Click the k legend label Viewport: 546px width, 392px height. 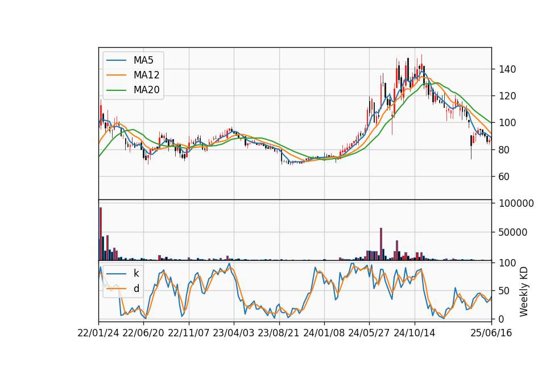[136, 273]
